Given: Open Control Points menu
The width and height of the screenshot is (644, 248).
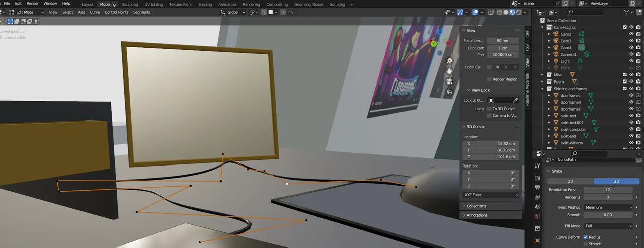Looking at the screenshot, I should [x=116, y=12].
